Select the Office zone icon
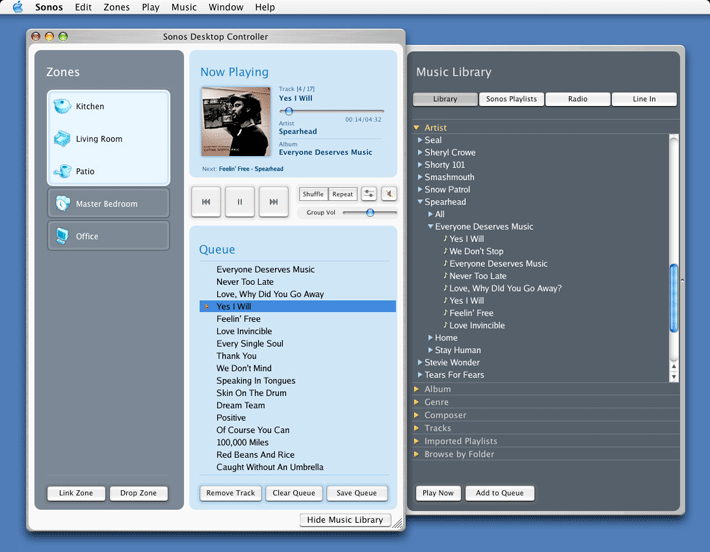The width and height of the screenshot is (710, 552). point(62,236)
